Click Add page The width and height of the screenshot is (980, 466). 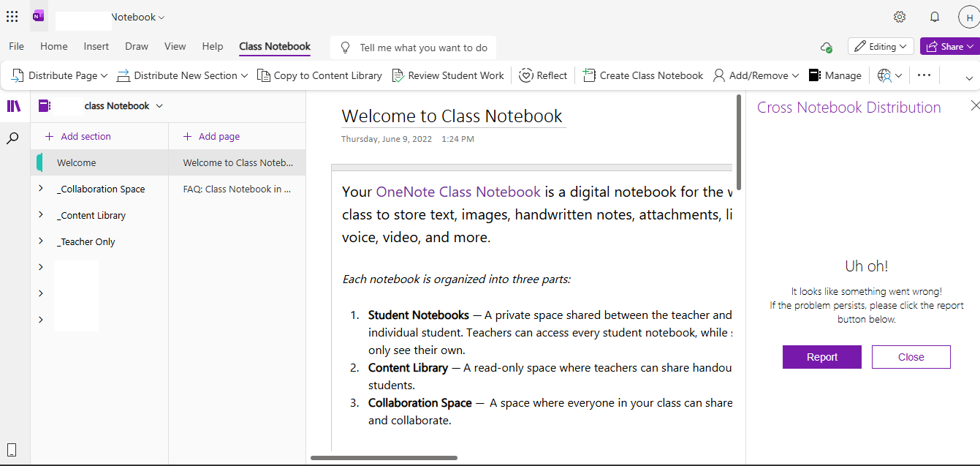coord(211,136)
